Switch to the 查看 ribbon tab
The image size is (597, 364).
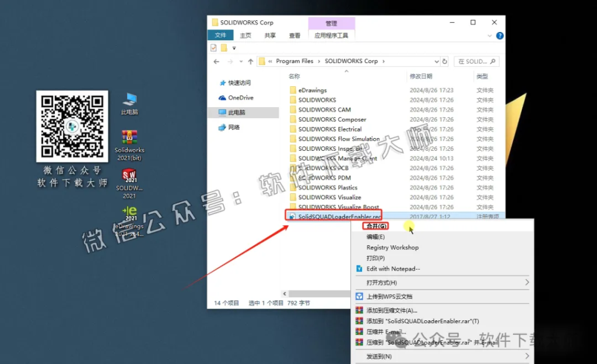pos(294,35)
